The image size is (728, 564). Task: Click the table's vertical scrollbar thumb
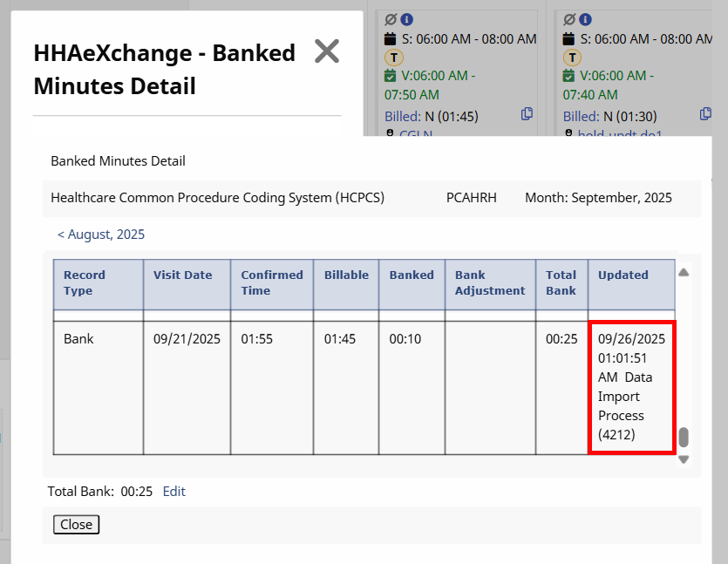[684, 436]
